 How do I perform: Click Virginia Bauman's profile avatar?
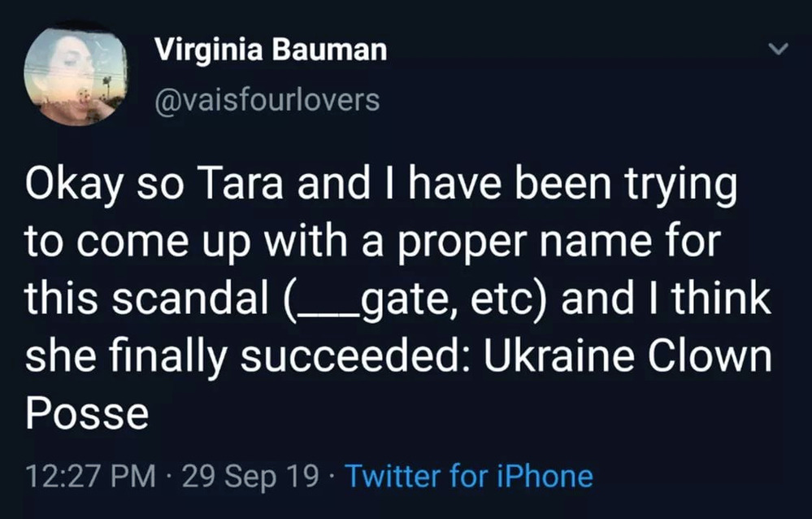click(x=76, y=76)
